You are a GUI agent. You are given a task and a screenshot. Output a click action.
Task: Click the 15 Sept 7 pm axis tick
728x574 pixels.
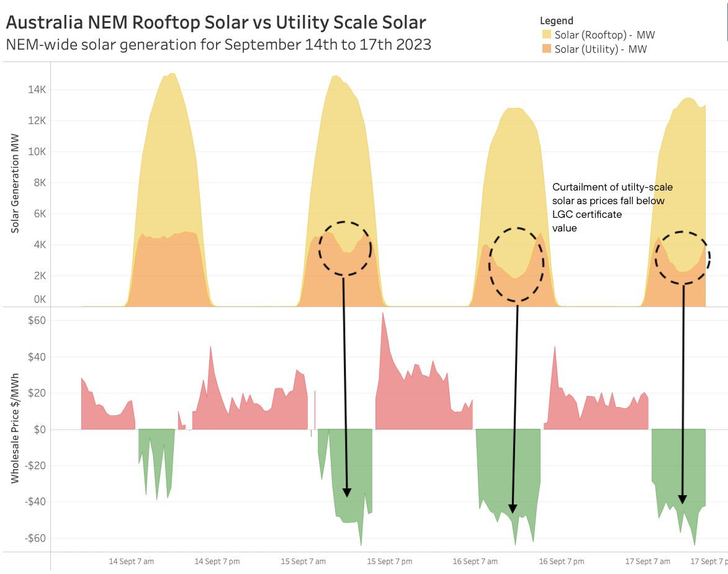(390, 562)
